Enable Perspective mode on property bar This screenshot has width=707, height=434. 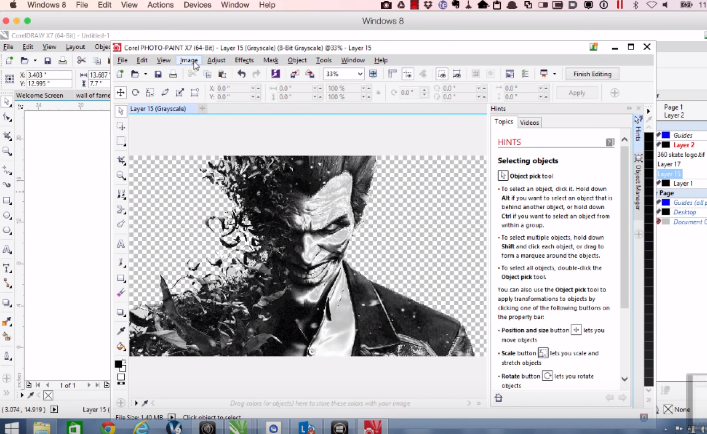click(x=195, y=92)
